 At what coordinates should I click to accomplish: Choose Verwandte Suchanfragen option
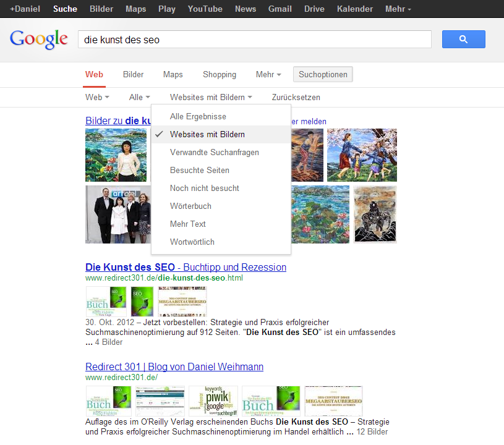[x=221, y=152]
